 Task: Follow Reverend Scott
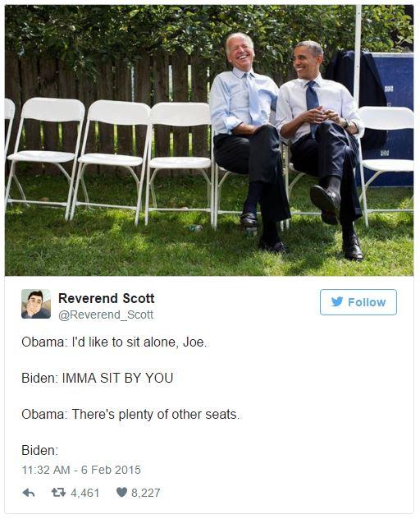[x=358, y=302]
